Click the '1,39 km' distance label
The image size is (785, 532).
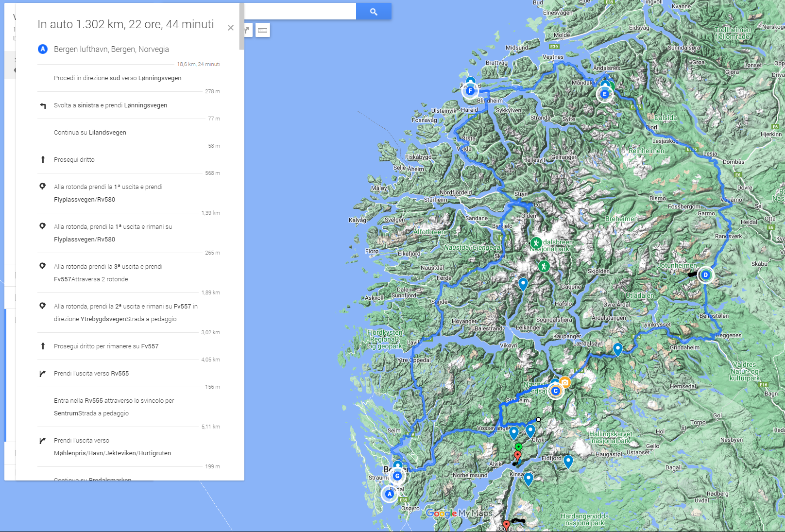tap(211, 213)
